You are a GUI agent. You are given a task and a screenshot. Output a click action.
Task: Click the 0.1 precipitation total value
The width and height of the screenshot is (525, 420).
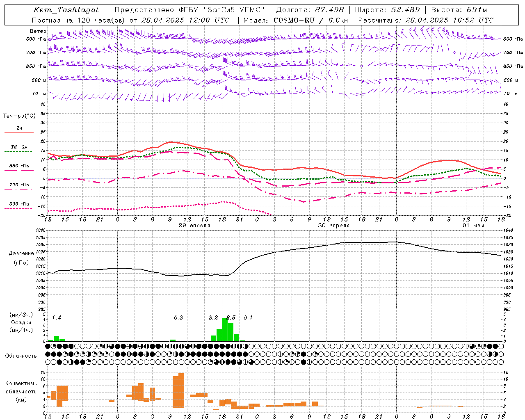click(x=248, y=317)
